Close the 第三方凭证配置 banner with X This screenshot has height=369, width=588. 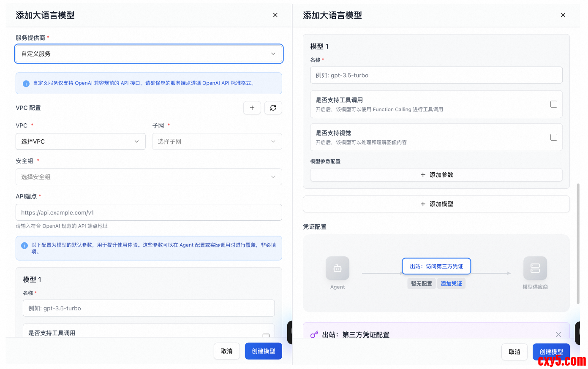(x=558, y=334)
